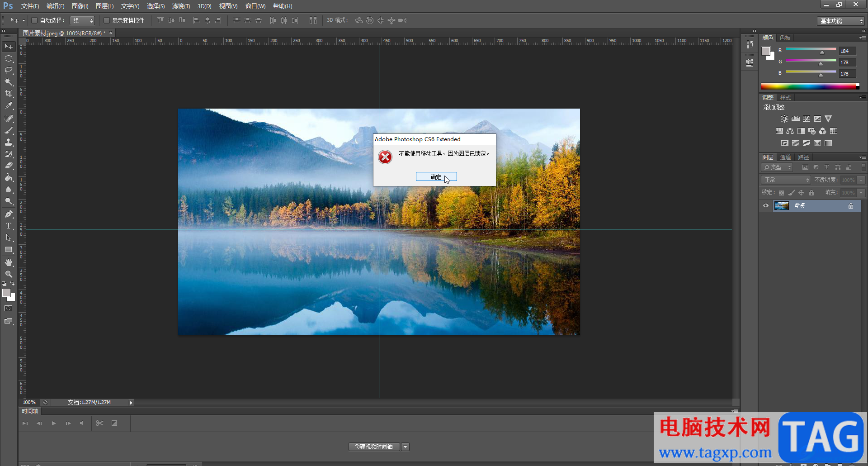Enable Show Transform Controls checkbox
Viewport: 868px width, 466px height.
[x=107, y=20]
